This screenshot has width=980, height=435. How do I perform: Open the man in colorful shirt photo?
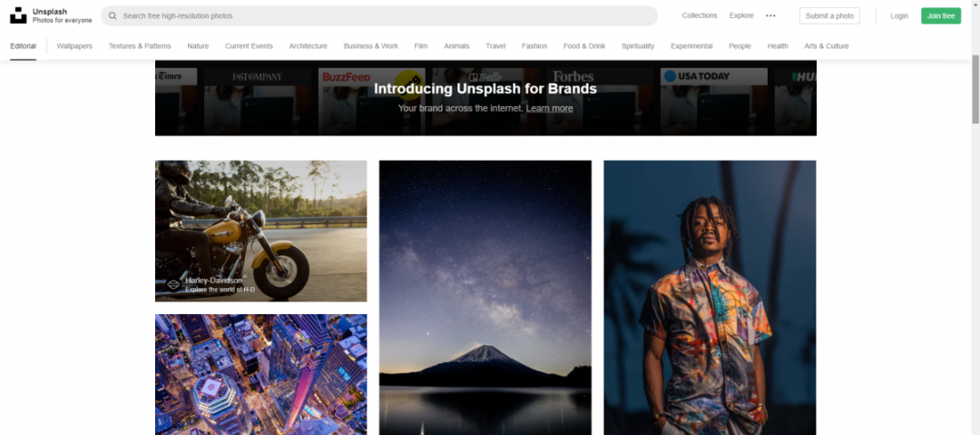click(x=710, y=297)
